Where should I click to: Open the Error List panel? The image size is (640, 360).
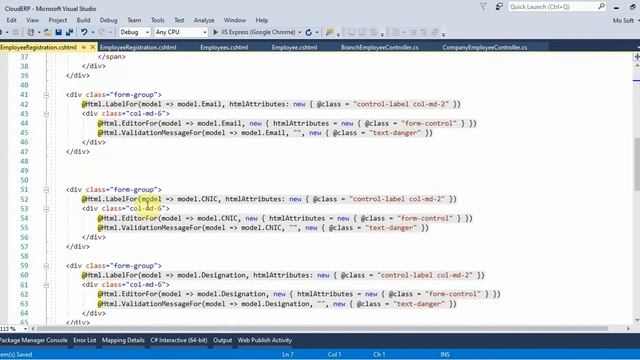pos(85,340)
